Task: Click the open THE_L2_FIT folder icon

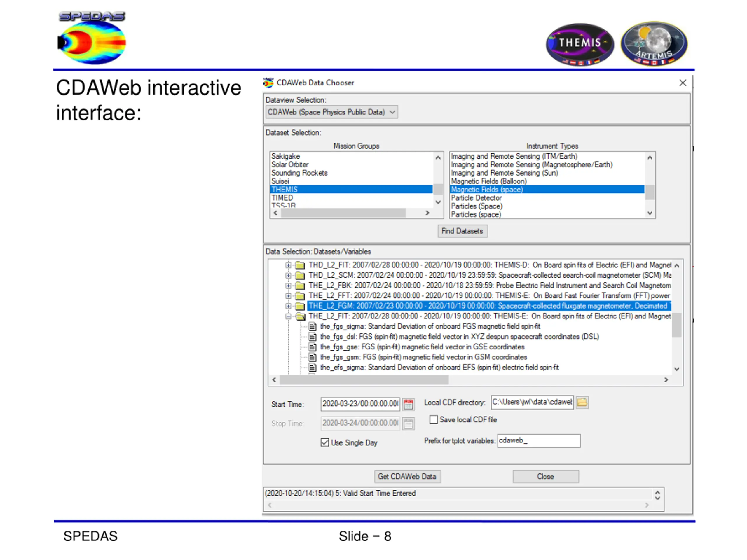Action: (x=300, y=316)
